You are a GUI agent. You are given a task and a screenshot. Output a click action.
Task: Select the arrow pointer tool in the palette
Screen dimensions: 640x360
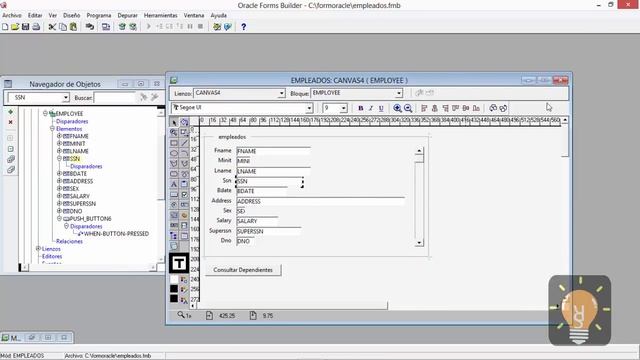[174, 122]
